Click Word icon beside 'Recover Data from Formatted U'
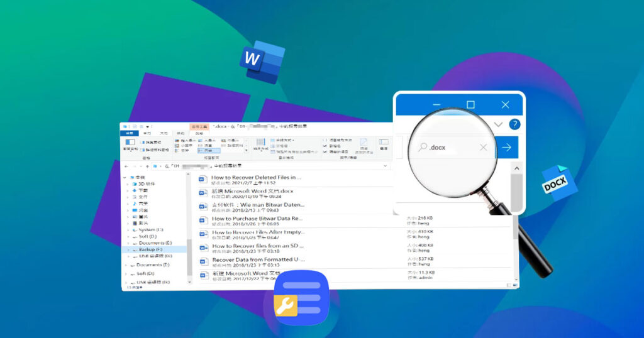 203,262
